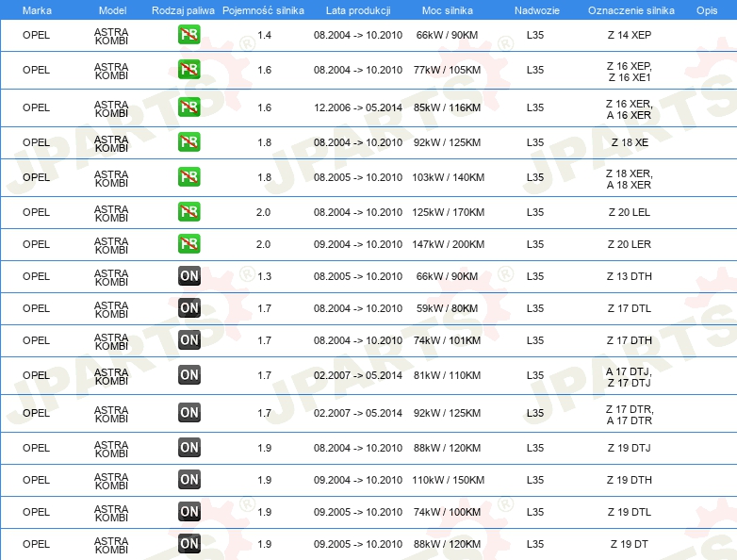Click the petrol icon in the Z 18 XE row
Image resolution: width=737 pixels, height=560 pixels.
point(188,142)
